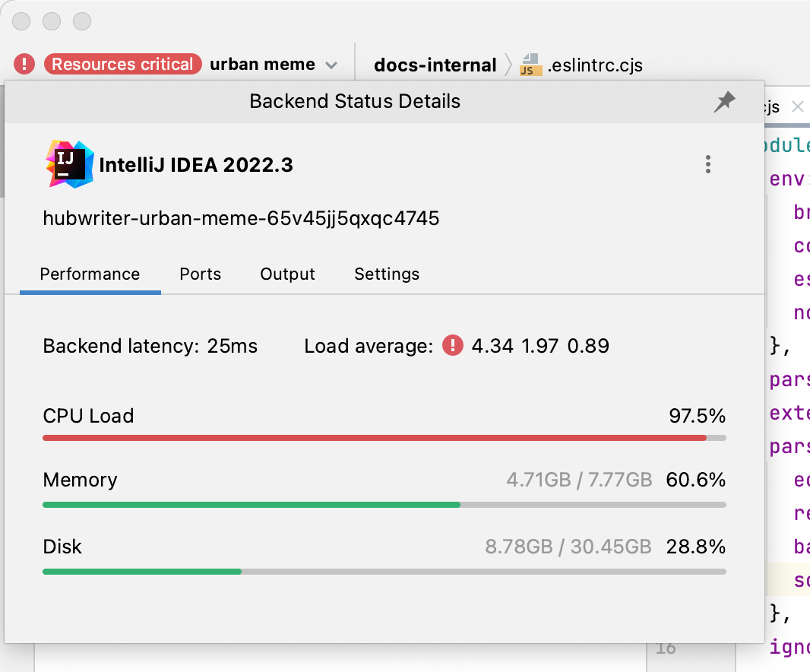Click the pin icon in Backend Status Details
This screenshot has width=810, height=672.
click(x=724, y=102)
